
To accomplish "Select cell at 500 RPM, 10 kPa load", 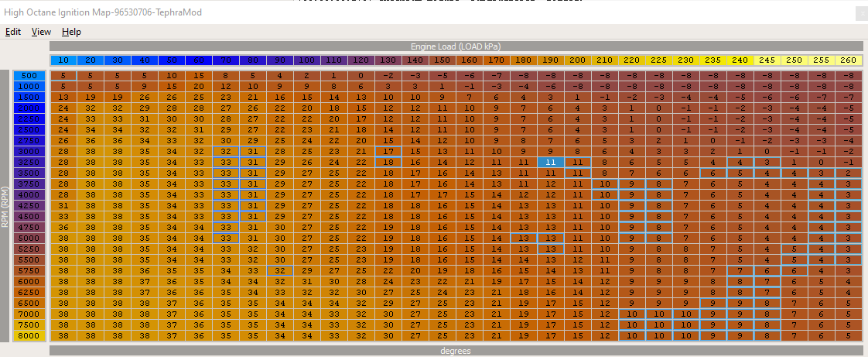I will tap(63, 76).
